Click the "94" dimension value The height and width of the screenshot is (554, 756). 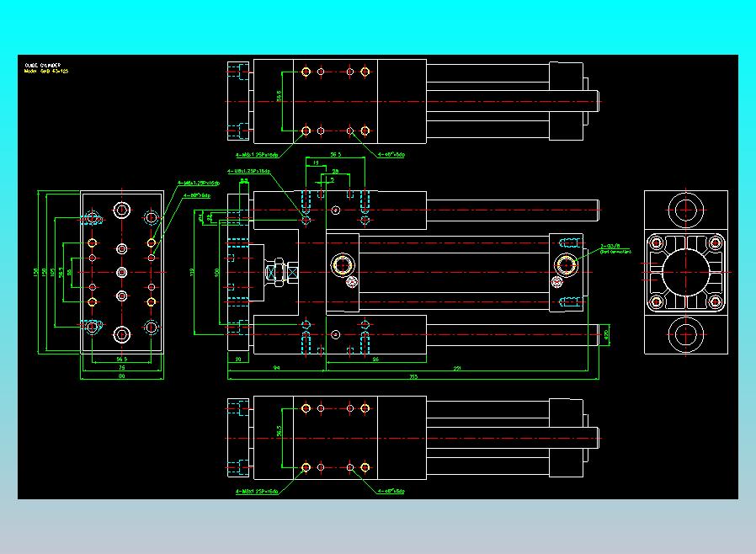click(276, 368)
